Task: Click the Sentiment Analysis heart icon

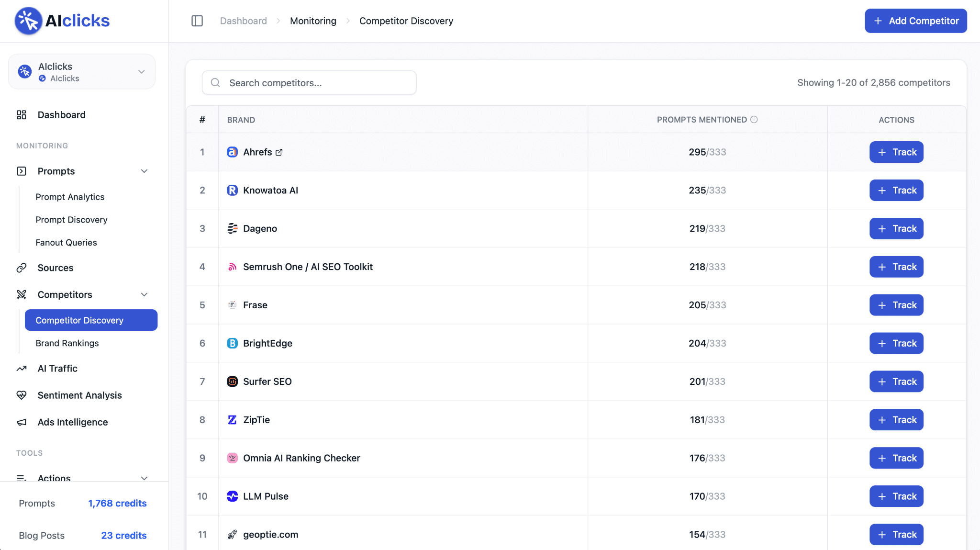Action: point(22,395)
